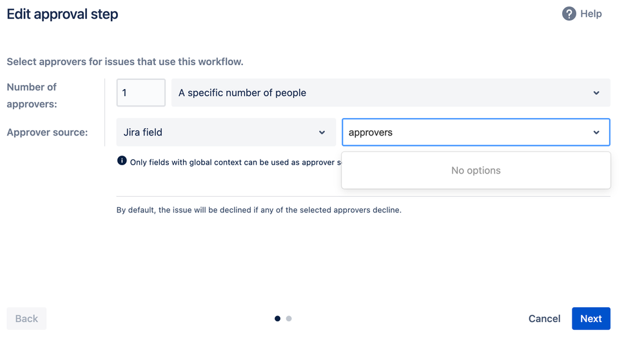Click the chevron arrow on Jira field
644x342 pixels.
click(322, 132)
